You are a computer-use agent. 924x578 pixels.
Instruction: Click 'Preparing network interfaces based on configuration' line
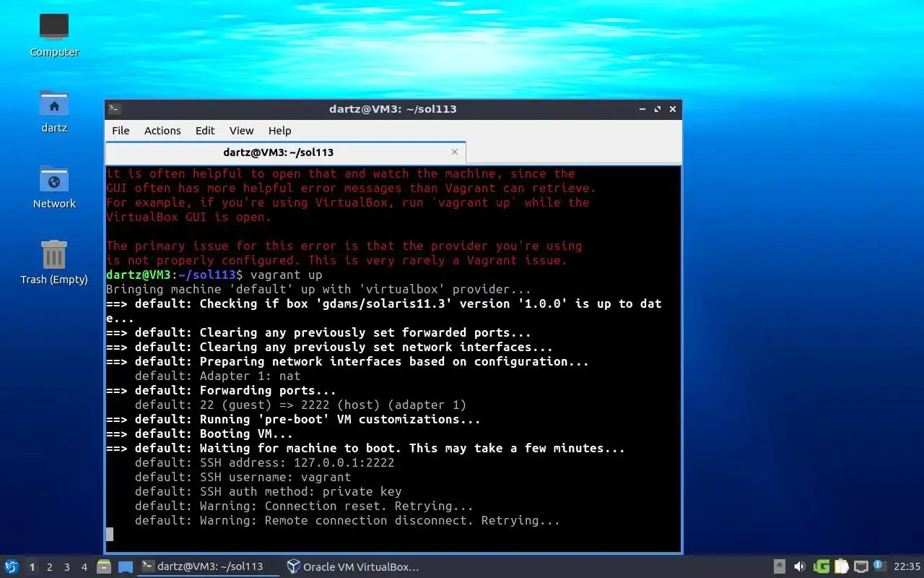click(347, 361)
